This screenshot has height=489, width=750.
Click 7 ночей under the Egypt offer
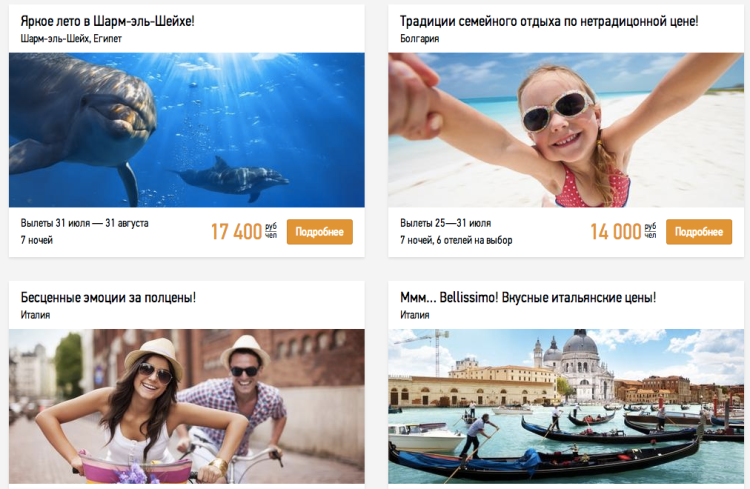36,240
